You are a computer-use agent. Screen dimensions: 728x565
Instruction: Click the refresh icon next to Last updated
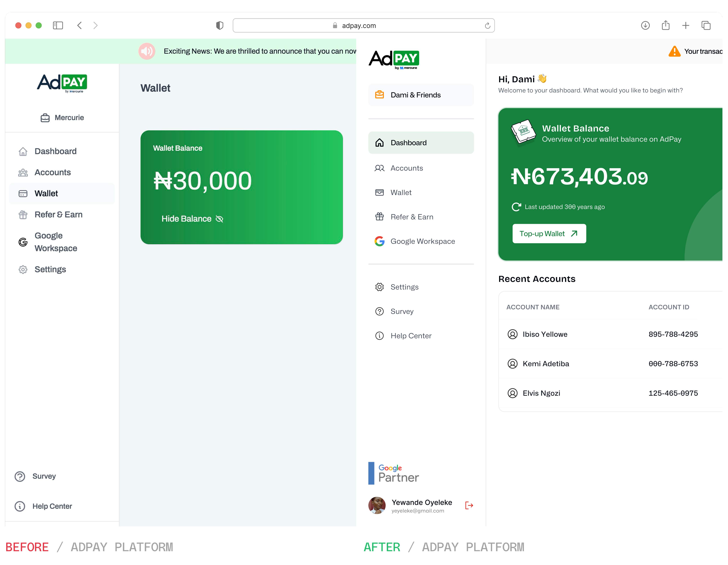[516, 207]
